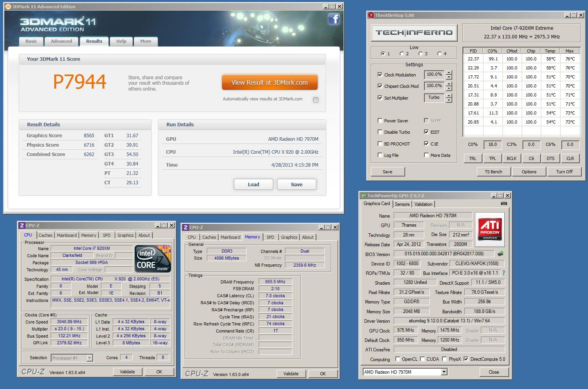Click the C0% value 18.0 box
This screenshot has height=389, width=588.
tap(493, 144)
